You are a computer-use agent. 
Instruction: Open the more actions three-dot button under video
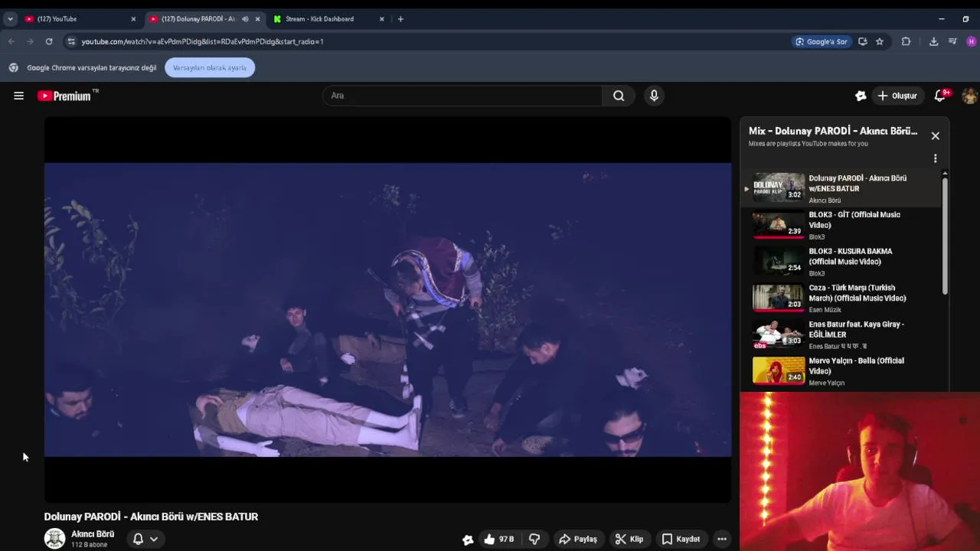(721, 539)
